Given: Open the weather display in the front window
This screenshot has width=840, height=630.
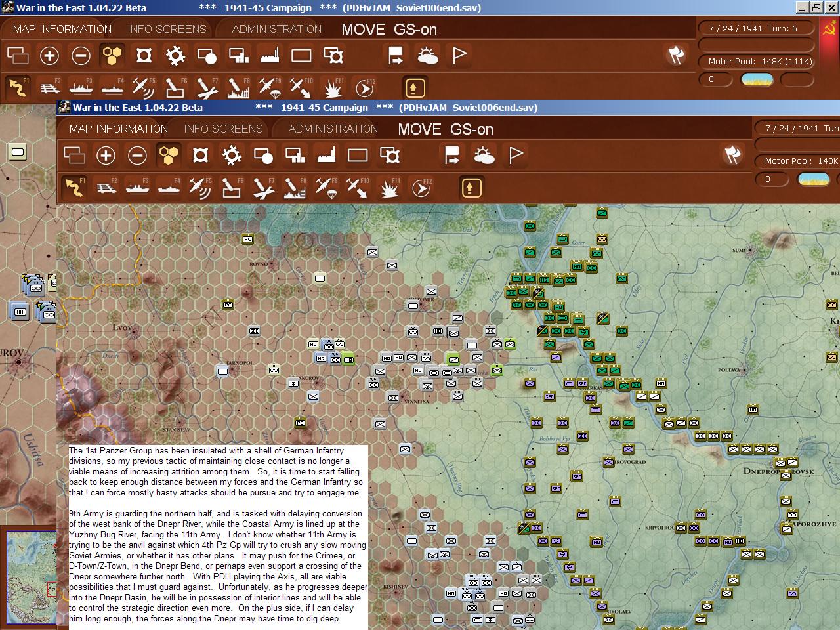Looking at the screenshot, I should tap(484, 156).
